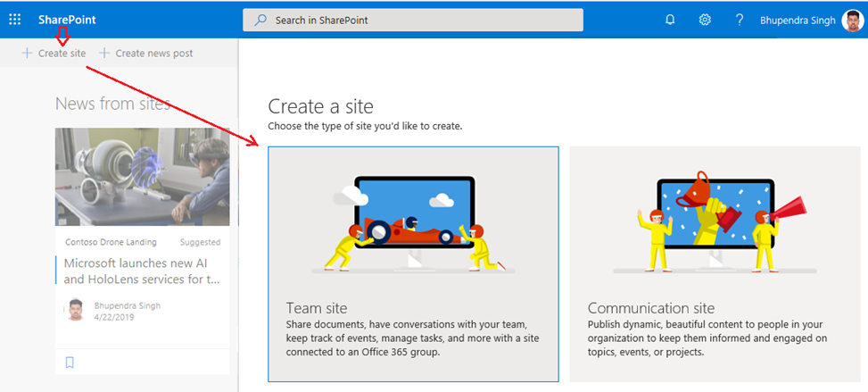The width and height of the screenshot is (868, 392).
Task: Click the SharePoint home title
Action: [x=67, y=20]
